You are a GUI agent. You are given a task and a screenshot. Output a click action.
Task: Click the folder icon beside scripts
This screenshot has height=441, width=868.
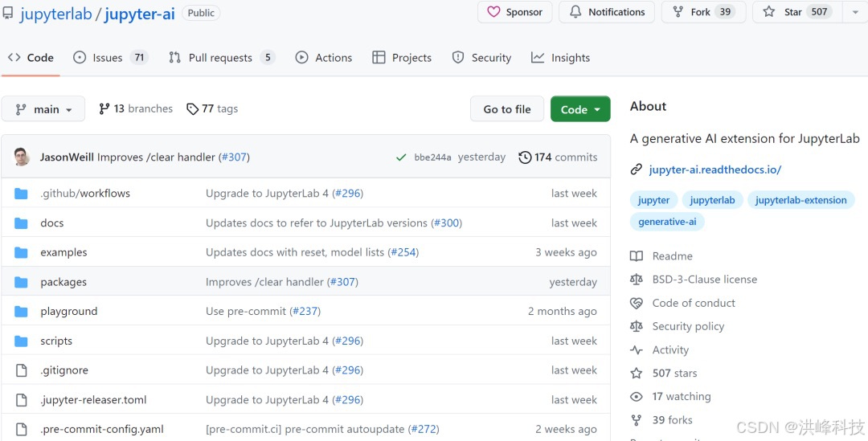(x=21, y=341)
